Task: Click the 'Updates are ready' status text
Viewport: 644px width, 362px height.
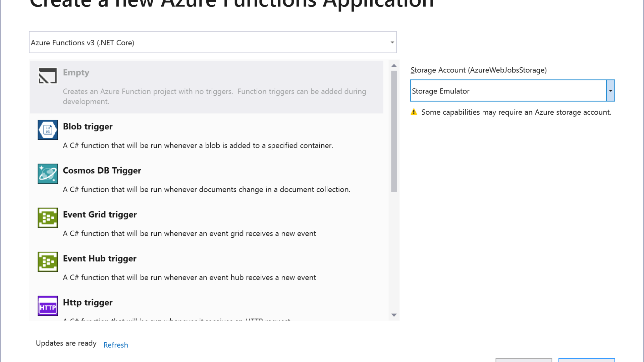Action: click(x=66, y=343)
